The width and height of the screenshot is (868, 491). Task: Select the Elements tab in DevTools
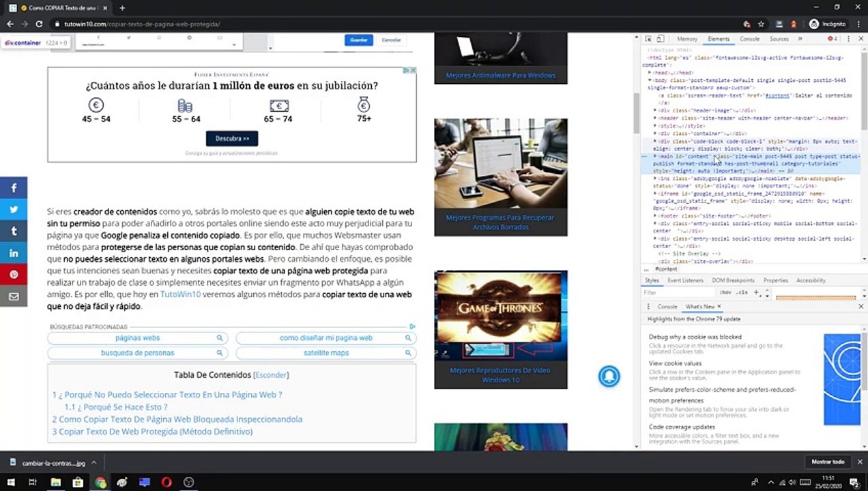tap(719, 39)
